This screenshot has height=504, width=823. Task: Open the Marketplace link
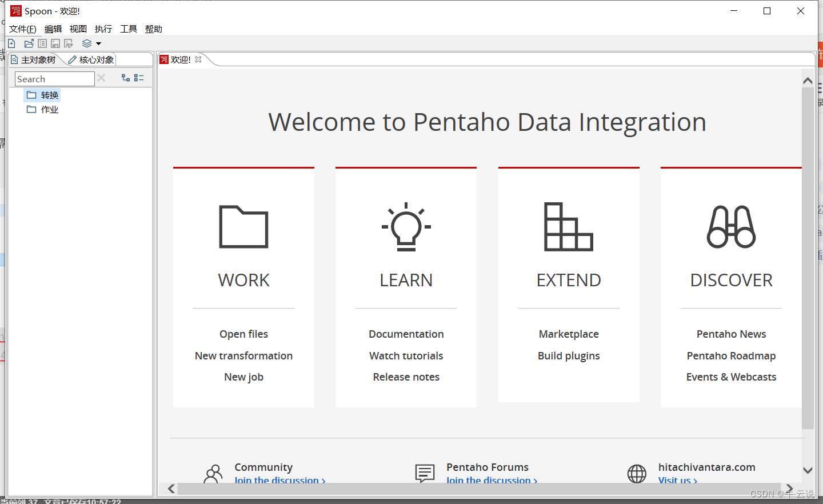pyautogui.click(x=569, y=334)
